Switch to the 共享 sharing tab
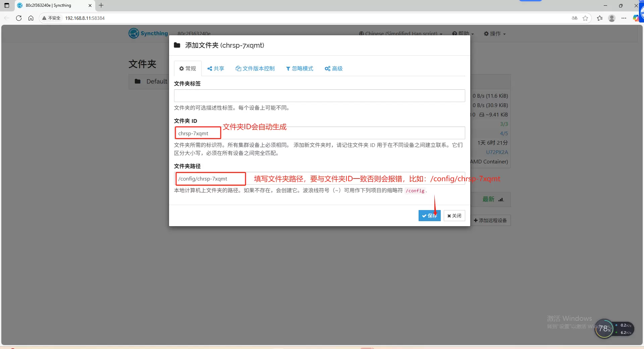 (216, 68)
